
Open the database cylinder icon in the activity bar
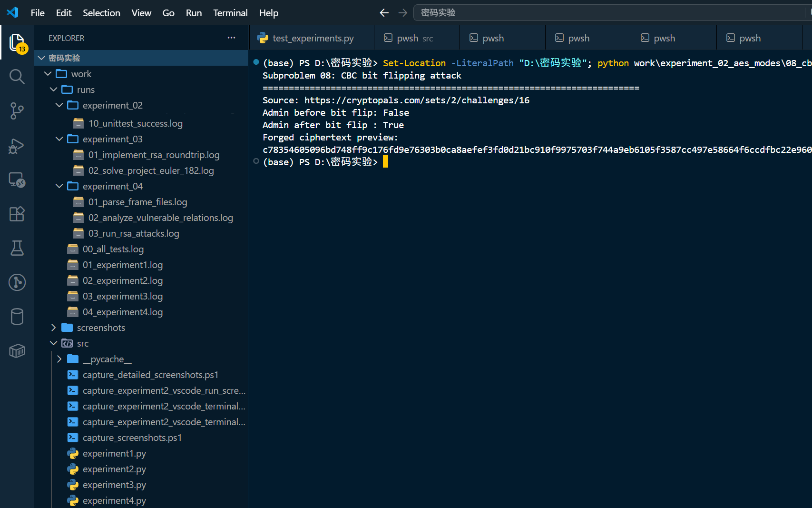coord(17,317)
